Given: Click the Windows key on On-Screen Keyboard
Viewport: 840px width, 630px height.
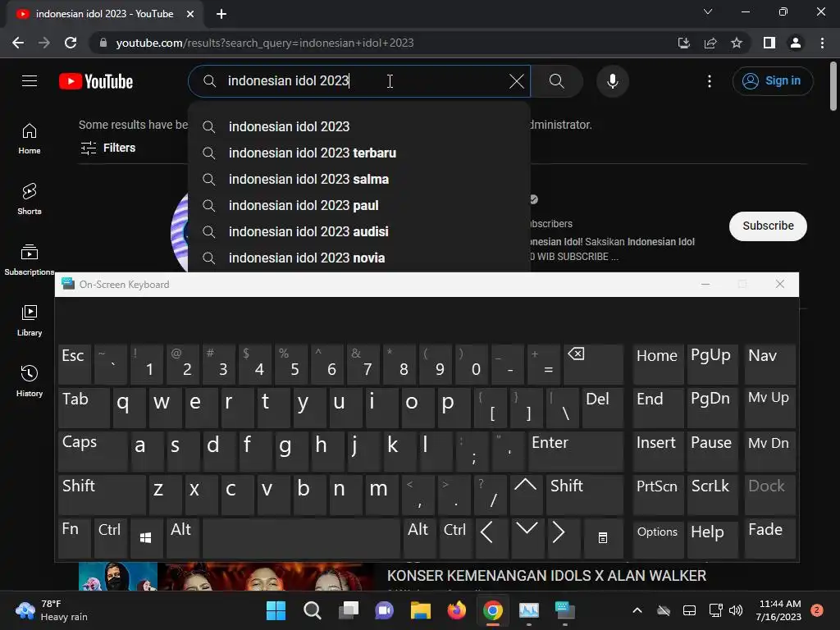Looking at the screenshot, I should 146,538.
